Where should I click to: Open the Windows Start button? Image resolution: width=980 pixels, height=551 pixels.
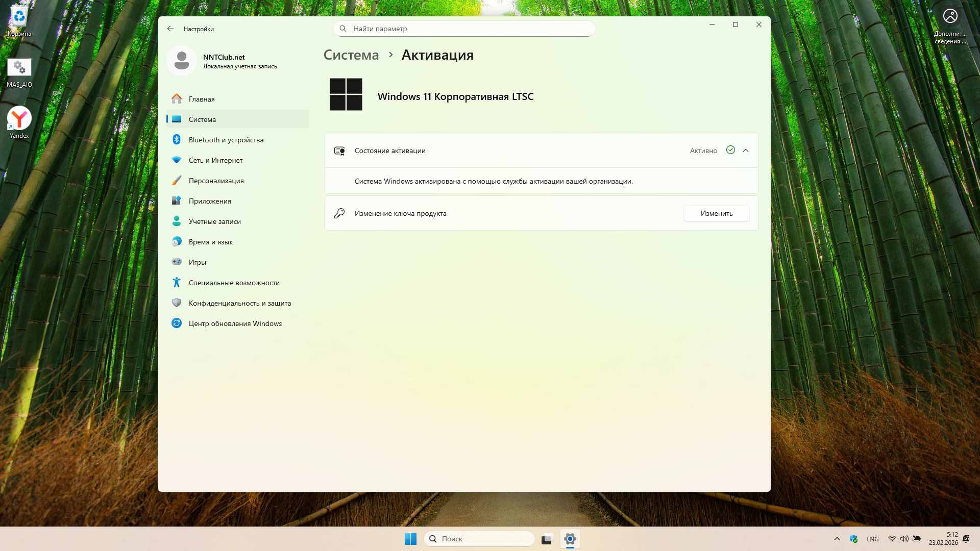(410, 539)
